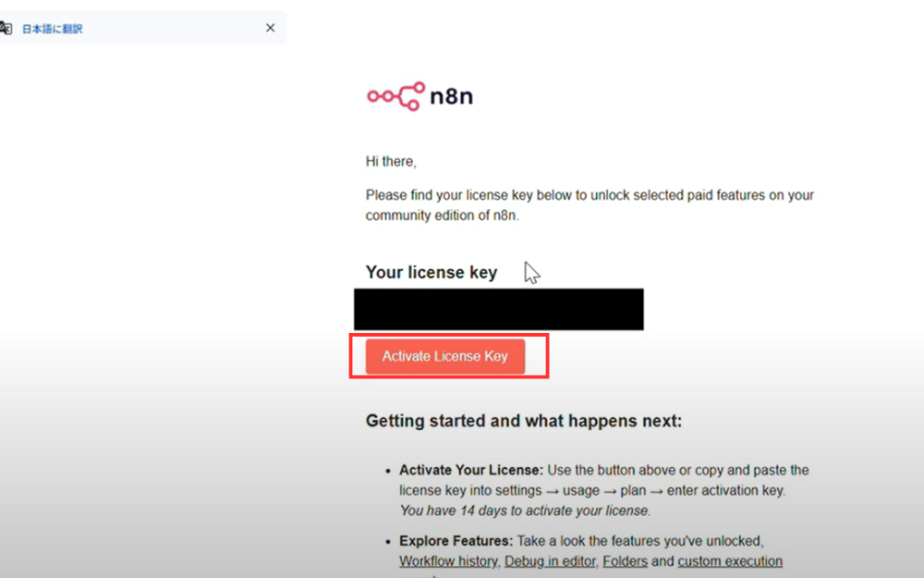Screen dimensions: 924x578
Task: Click the pink n8n node logo icon
Action: 395,96
